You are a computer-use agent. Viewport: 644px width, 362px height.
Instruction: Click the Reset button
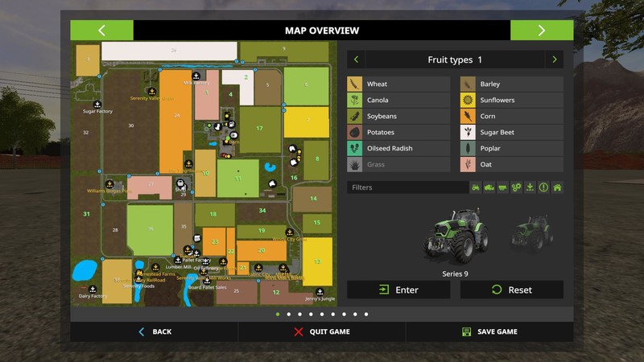click(511, 290)
